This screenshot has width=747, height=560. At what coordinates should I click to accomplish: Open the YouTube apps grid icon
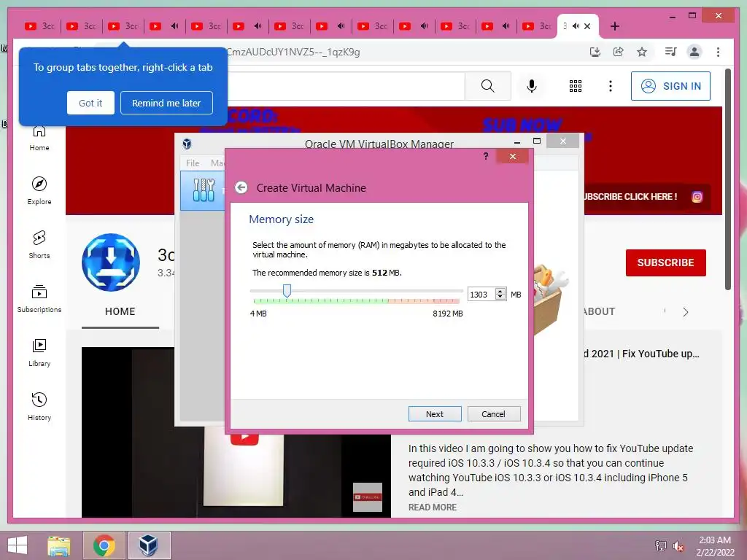[576, 86]
